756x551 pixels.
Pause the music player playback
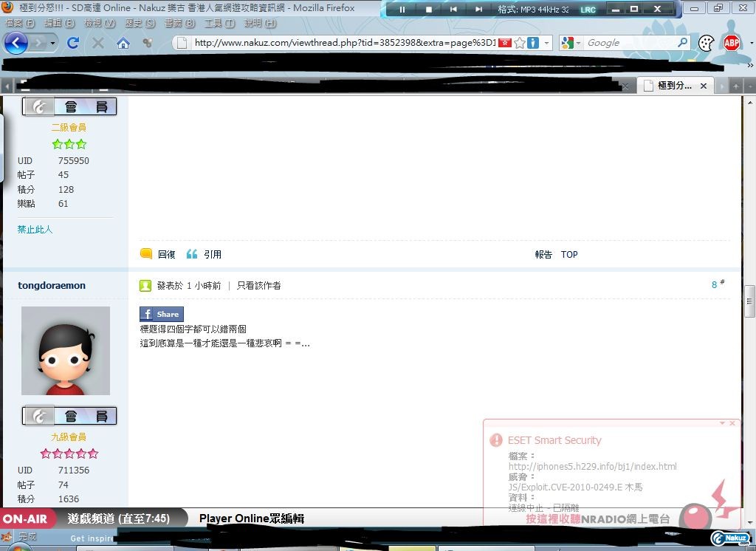point(402,10)
